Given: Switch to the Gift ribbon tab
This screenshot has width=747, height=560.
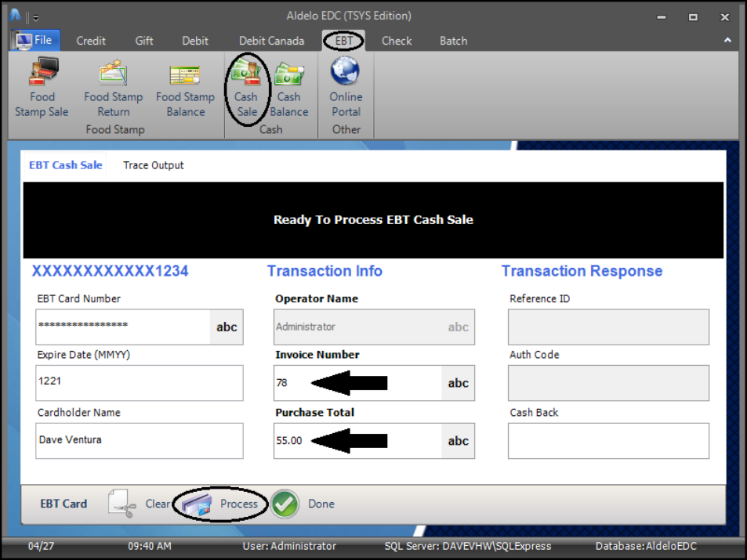Looking at the screenshot, I should coord(144,41).
